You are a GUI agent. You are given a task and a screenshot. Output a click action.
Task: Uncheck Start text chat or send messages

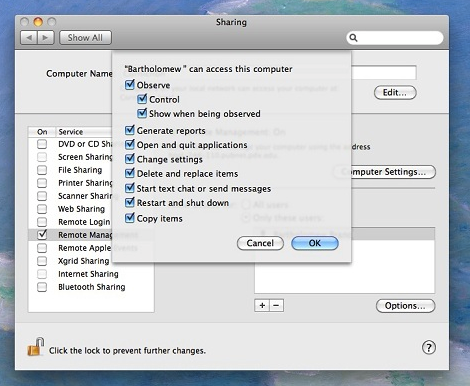130,188
